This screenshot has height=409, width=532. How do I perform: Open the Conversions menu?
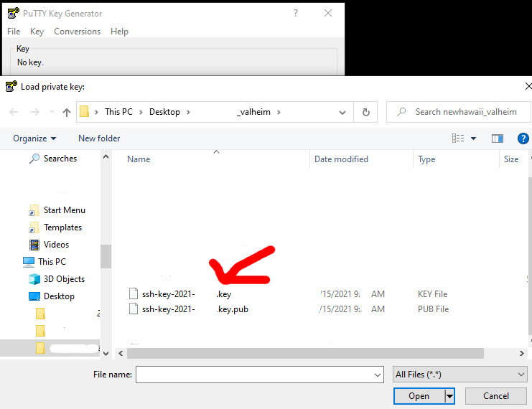pos(77,32)
